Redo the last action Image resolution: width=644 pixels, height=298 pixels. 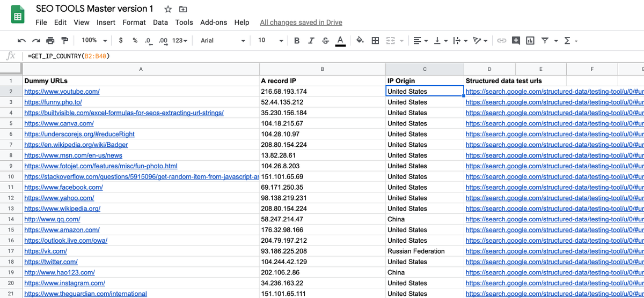coord(36,40)
